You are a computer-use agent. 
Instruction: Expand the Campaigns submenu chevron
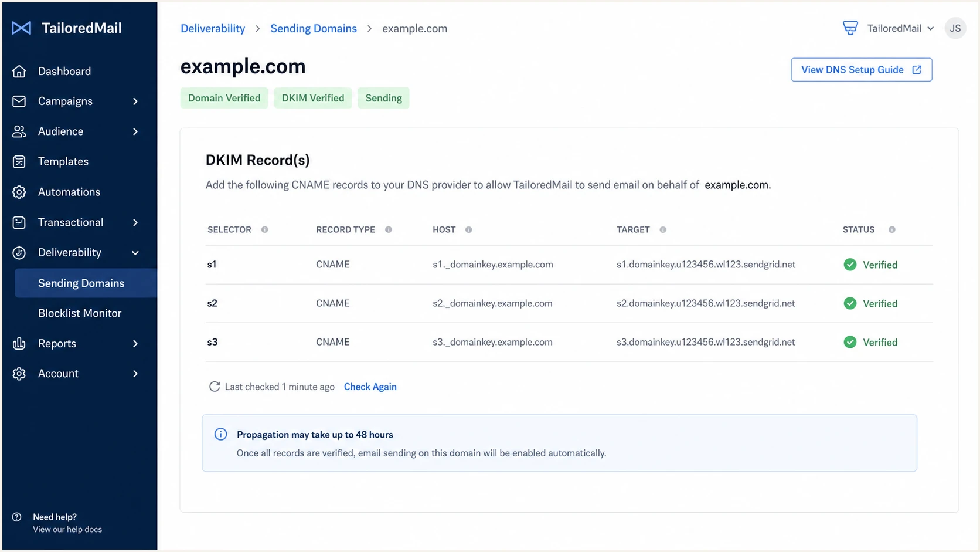pos(135,101)
